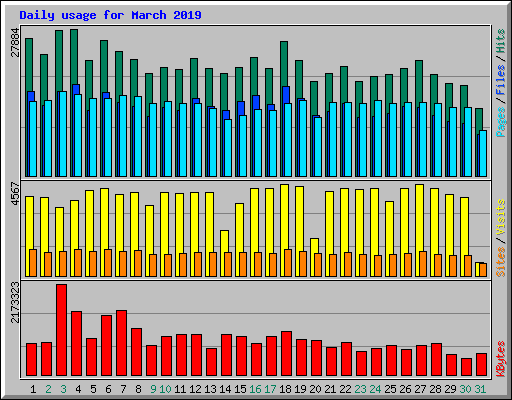The height and width of the screenshot is (400, 512).
Task: Click green day label 2 on the x-axis
Action: (x=48, y=389)
